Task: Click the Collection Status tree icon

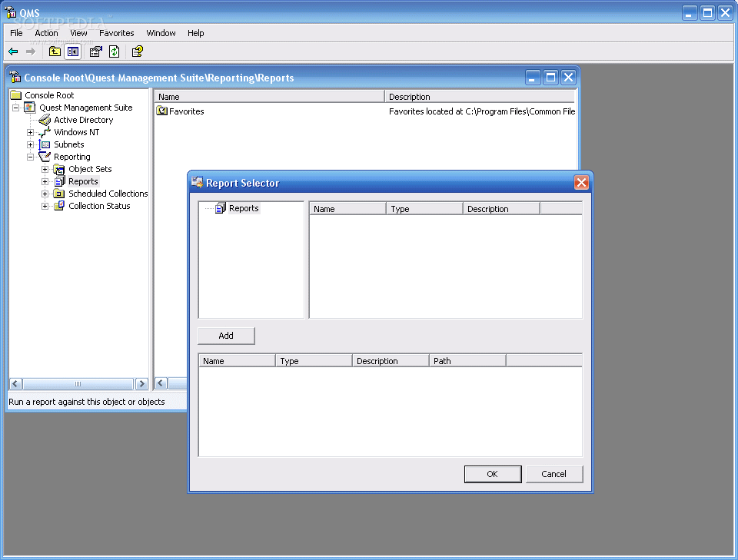Action: pyautogui.click(x=59, y=205)
